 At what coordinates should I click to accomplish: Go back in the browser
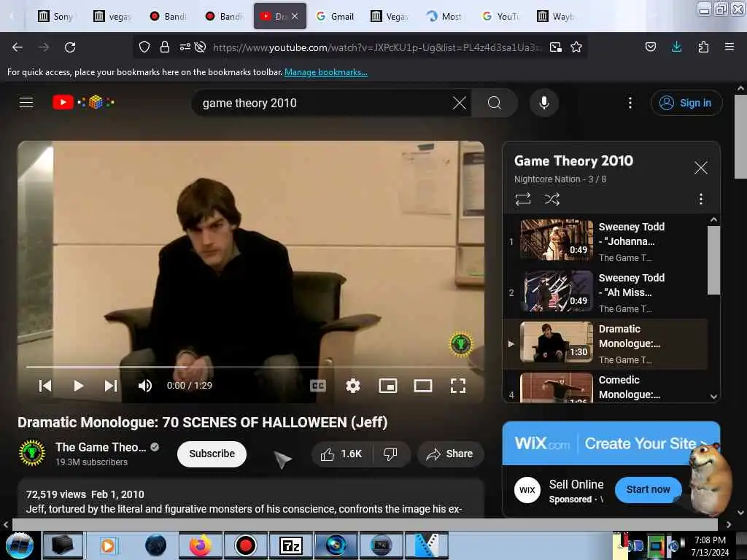coord(18,47)
